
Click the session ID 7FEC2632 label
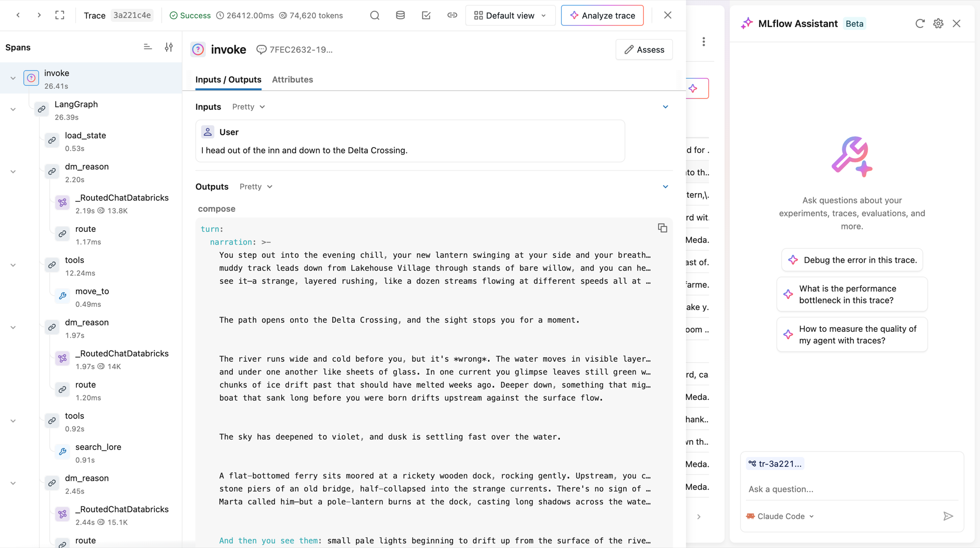pyautogui.click(x=295, y=50)
